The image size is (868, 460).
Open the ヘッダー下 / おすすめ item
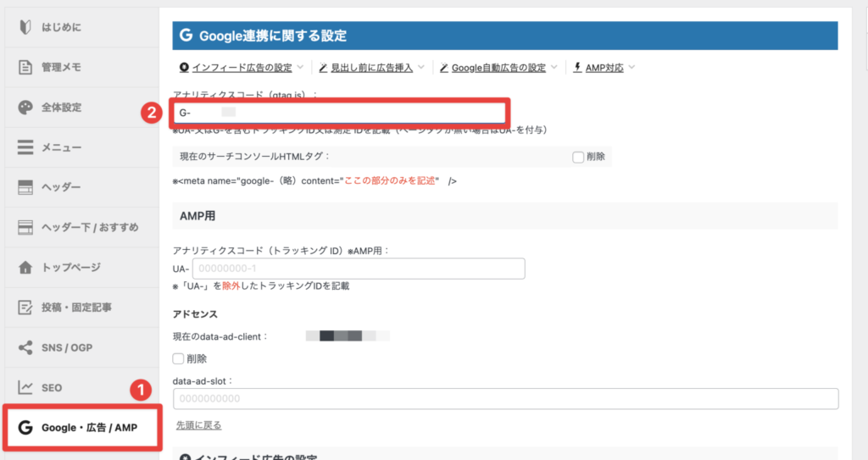coord(82,227)
